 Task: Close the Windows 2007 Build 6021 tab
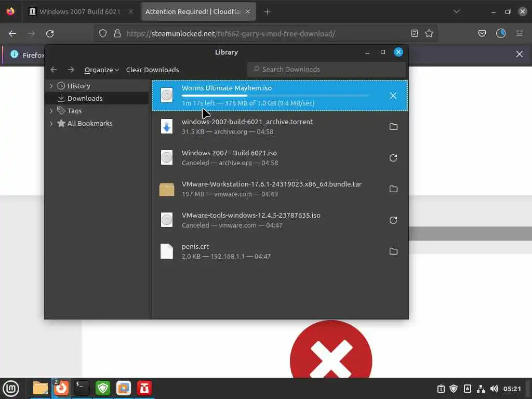coord(131,11)
